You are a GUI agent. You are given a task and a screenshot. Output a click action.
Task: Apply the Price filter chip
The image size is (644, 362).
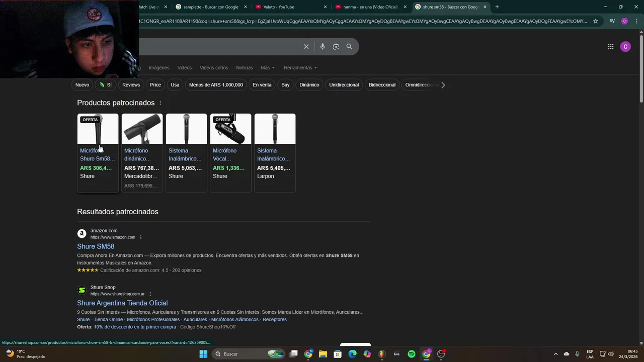pyautogui.click(x=155, y=85)
